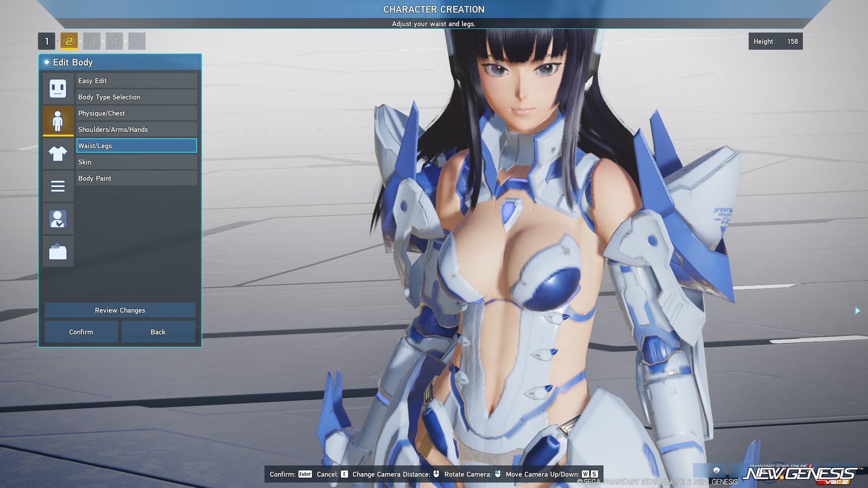The image size is (868, 488).
Task: Jump to step 3 of creation
Action: point(92,41)
